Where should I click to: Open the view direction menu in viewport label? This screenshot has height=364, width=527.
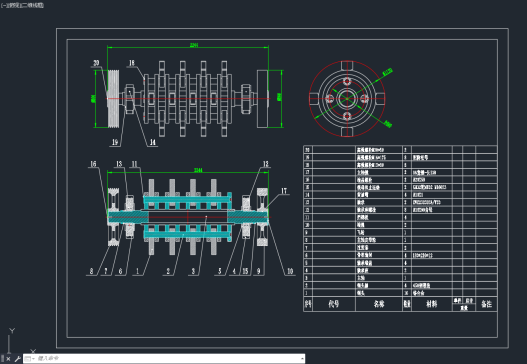coord(13,5)
